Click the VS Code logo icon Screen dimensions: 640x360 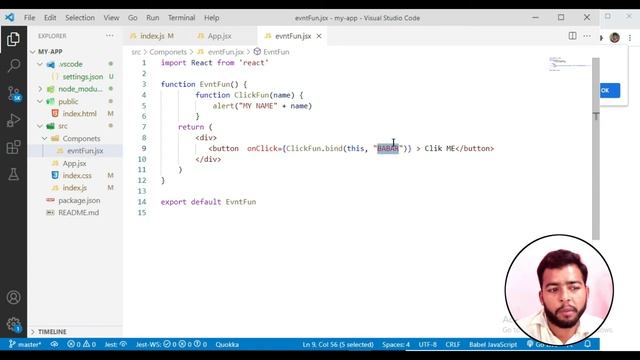click(x=10, y=18)
